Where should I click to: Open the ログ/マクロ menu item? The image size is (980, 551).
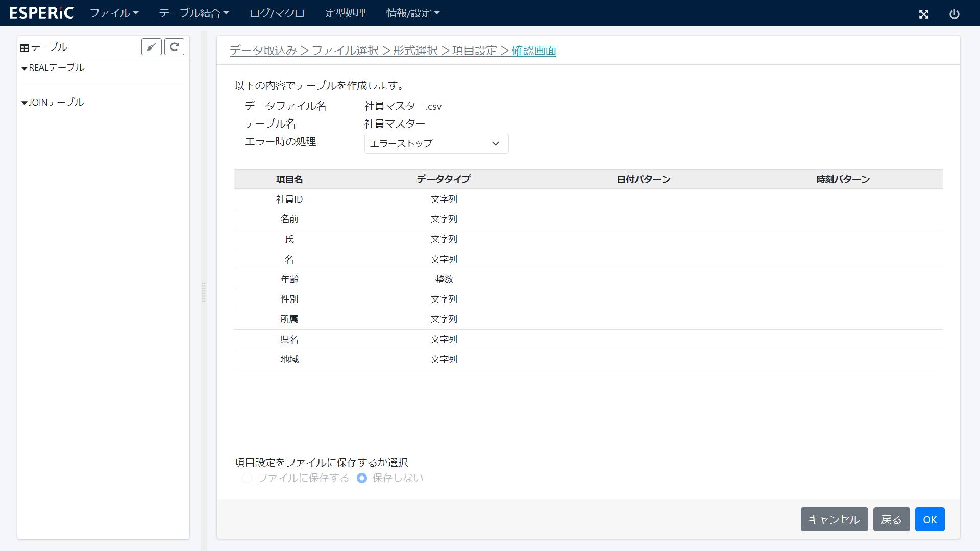point(277,13)
